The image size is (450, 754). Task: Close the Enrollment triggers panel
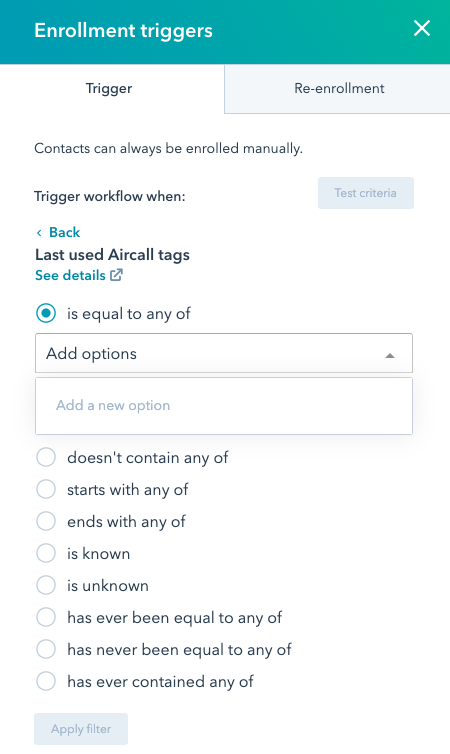coord(422,28)
